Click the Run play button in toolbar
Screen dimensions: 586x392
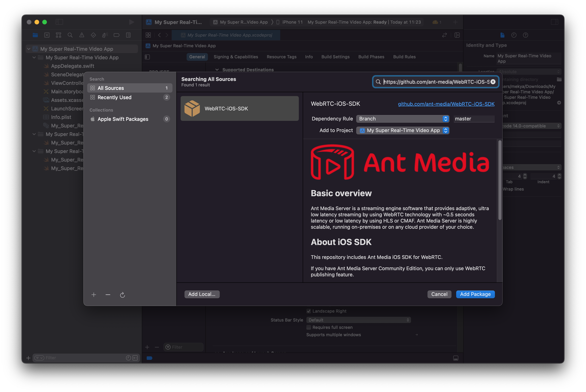[x=131, y=22]
